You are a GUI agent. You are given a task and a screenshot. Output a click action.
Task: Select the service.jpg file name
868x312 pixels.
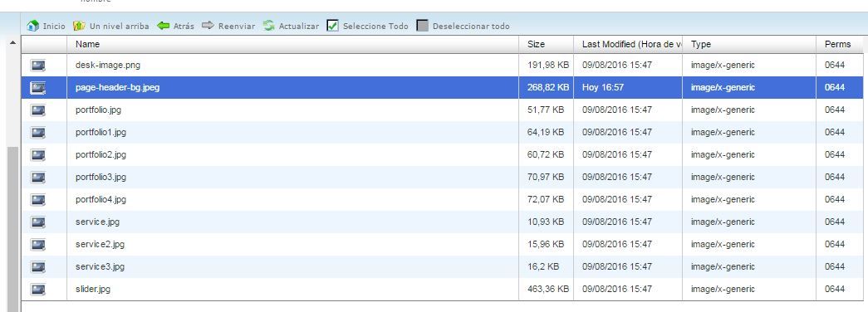click(97, 222)
